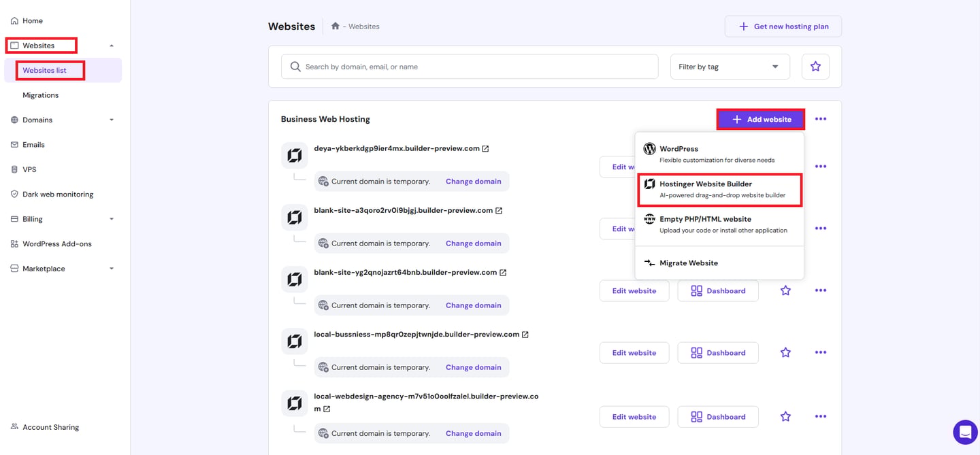
Task: Star the blank-site-yg2qnojazrt64bnb website
Action: pos(785,290)
